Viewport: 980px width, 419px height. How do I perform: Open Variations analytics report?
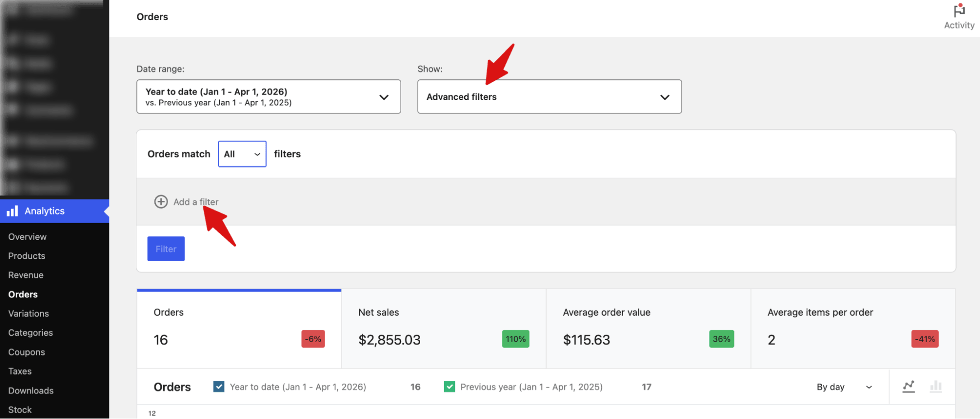[28, 313]
